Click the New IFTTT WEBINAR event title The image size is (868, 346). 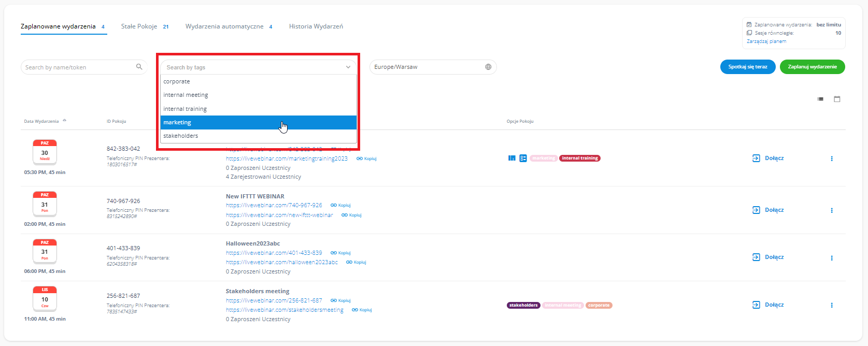point(255,196)
